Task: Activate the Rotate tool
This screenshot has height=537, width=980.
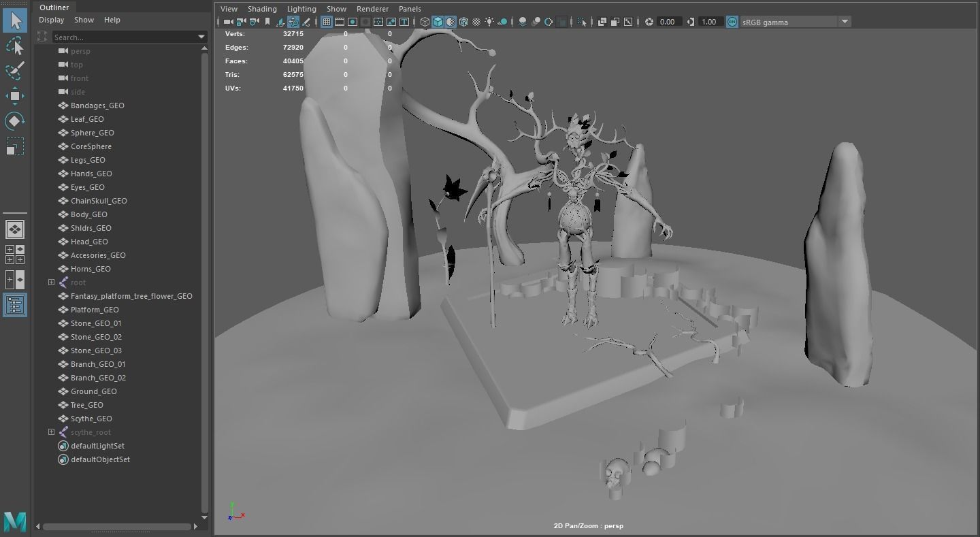Action: click(15, 121)
